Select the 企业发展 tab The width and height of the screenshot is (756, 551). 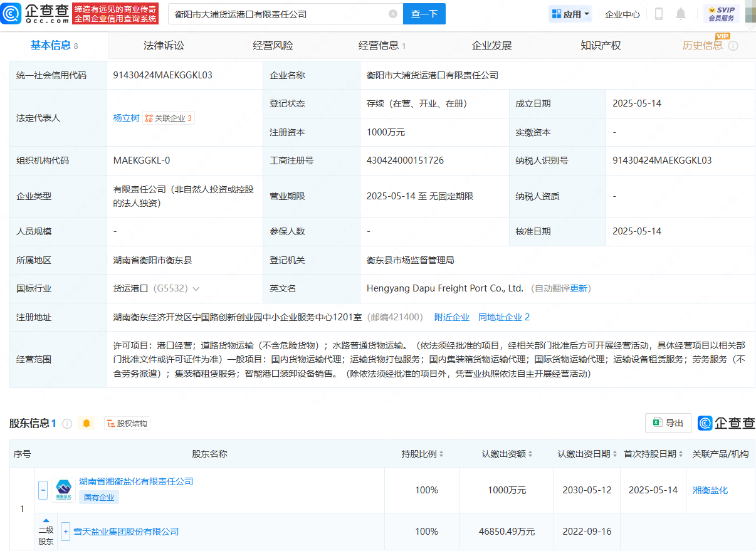pos(491,45)
